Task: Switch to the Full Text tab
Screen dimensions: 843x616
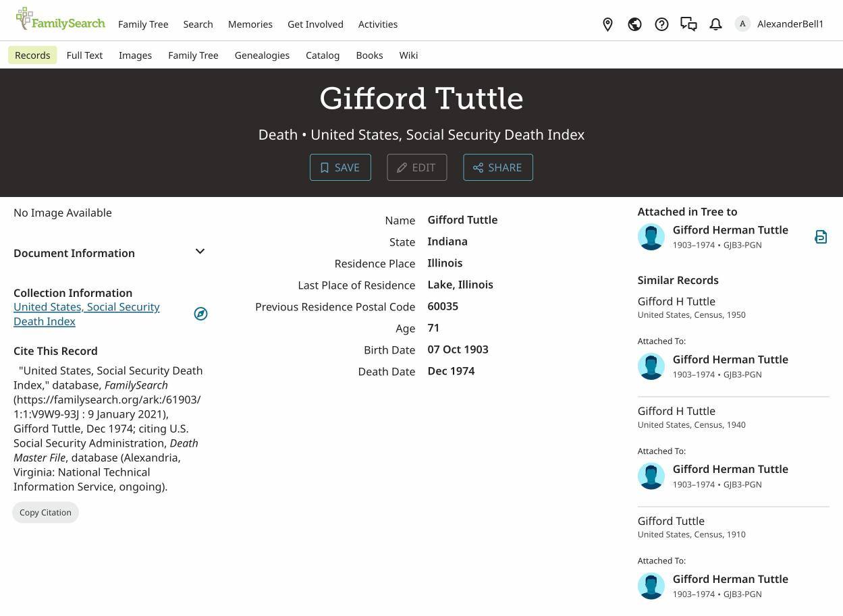Action: tap(84, 55)
